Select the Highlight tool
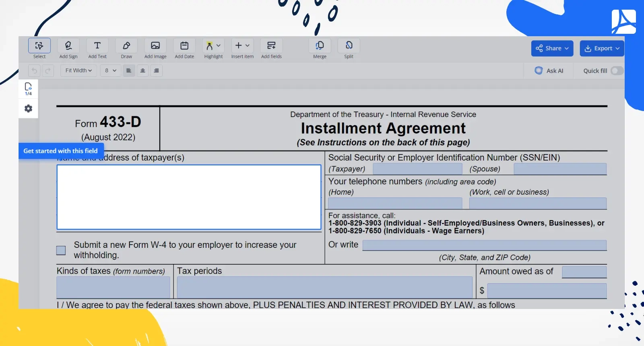Viewport: 644px width, 346px height. click(x=210, y=46)
